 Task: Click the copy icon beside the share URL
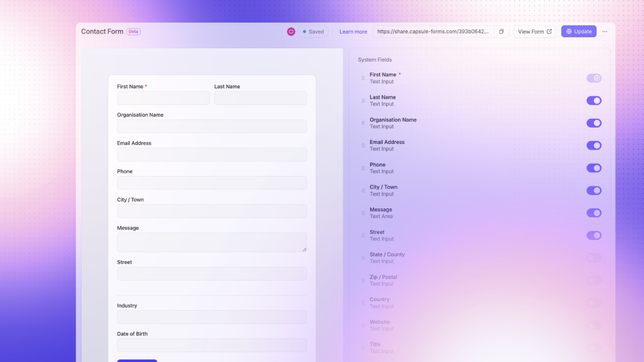point(501,31)
